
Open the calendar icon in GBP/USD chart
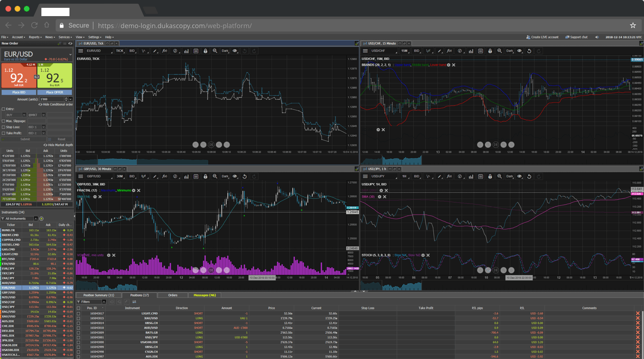point(195,176)
